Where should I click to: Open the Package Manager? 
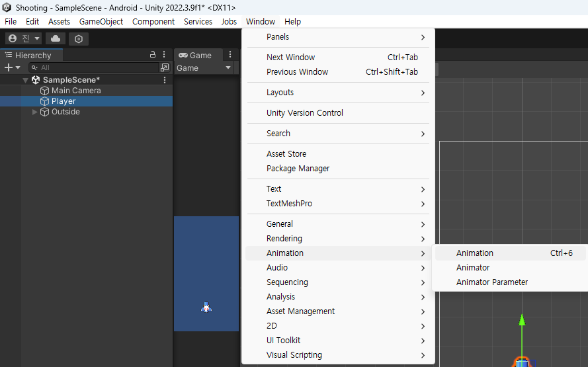point(338,169)
